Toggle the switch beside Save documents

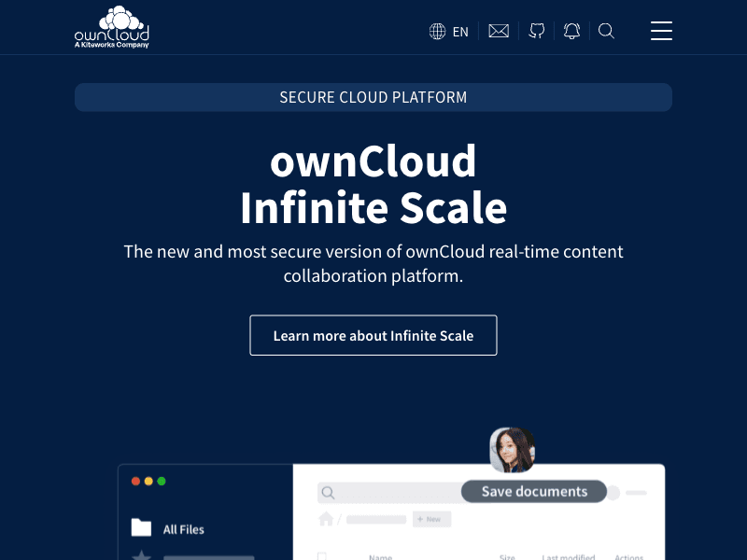pyautogui.click(x=614, y=492)
